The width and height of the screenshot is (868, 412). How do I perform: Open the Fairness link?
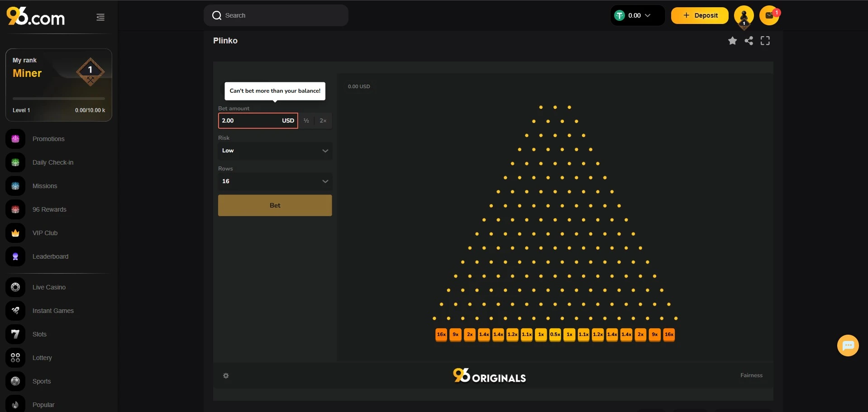click(x=751, y=375)
